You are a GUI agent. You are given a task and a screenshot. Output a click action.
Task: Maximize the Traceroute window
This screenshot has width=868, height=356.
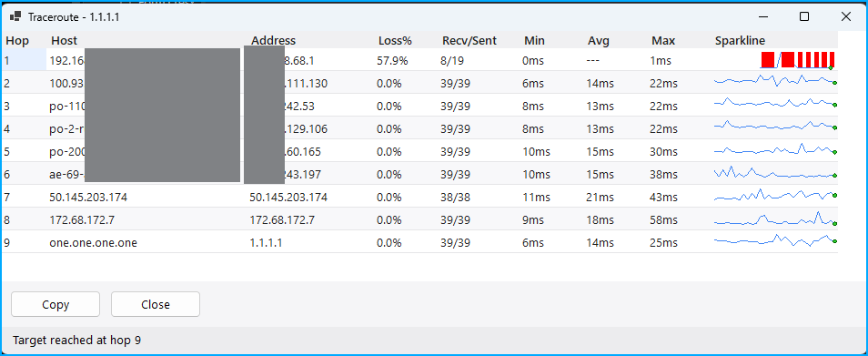click(804, 16)
